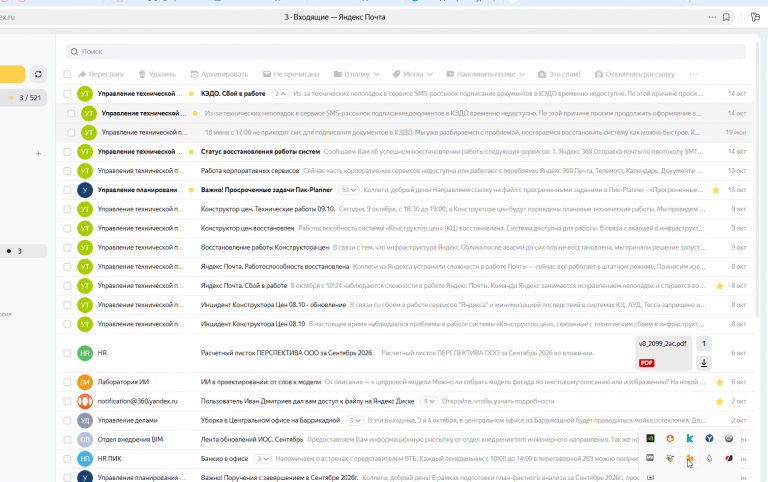Open blue water-drop tray icon

709,458
